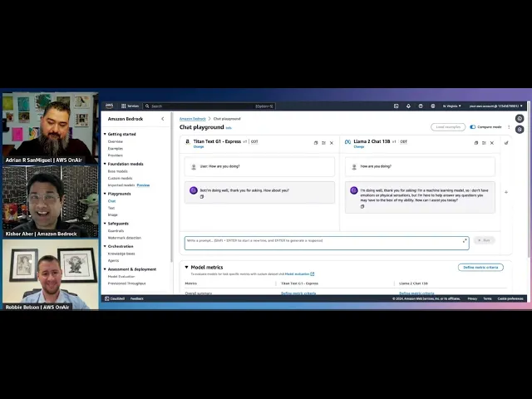Open external Model evaluation link icon

[313, 273]
